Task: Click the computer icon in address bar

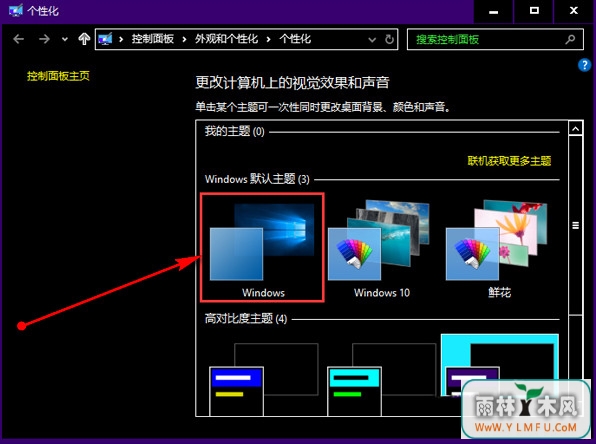Action: coord(105,39)
